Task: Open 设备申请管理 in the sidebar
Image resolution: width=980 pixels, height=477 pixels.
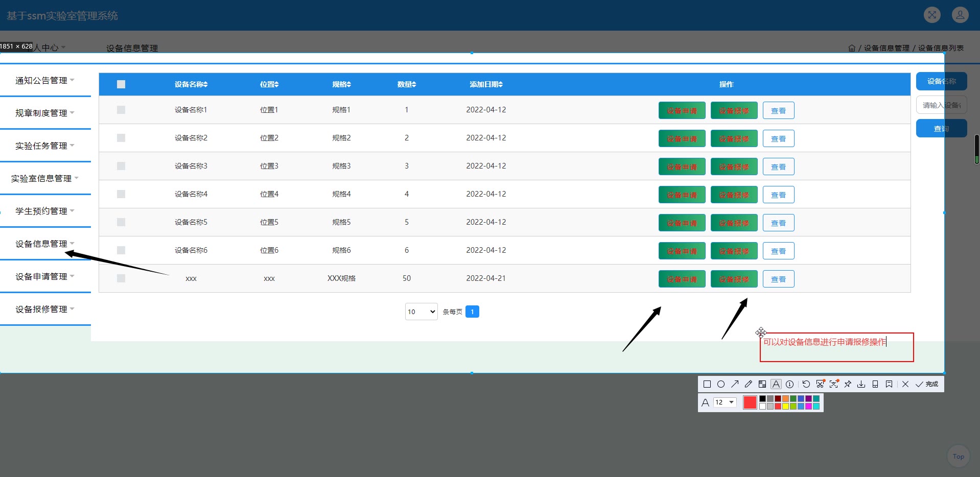Action: click(45, 277)
